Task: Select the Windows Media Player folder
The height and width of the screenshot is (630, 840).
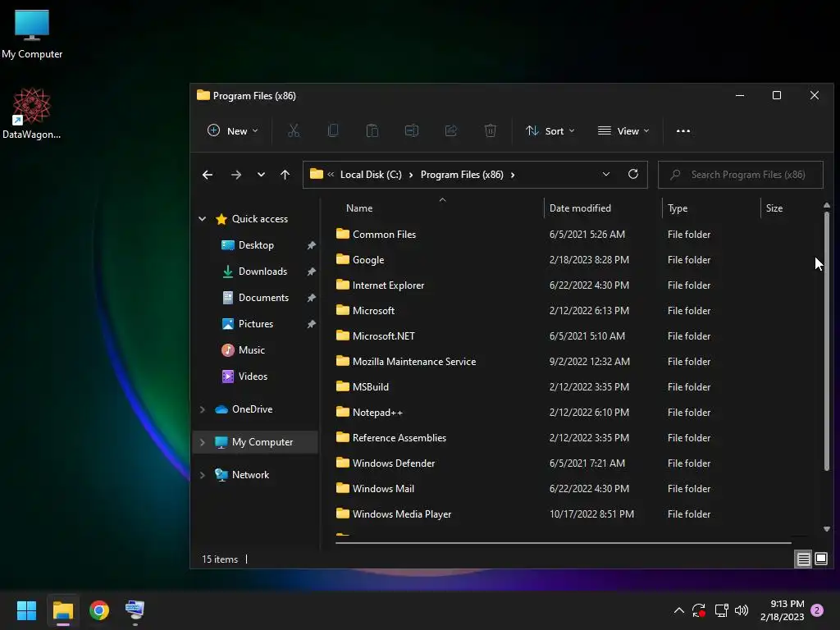Action: tap(401, 514)
